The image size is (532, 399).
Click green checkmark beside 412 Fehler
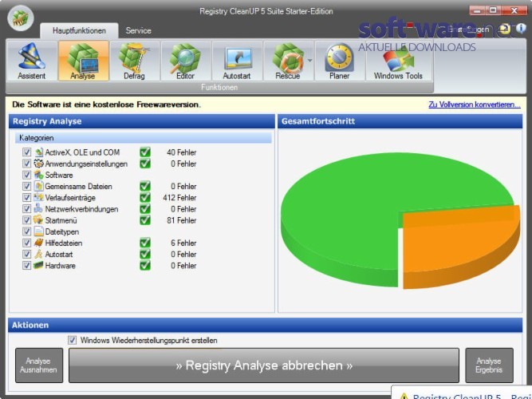pyautogui.click(x=145, y=197)
